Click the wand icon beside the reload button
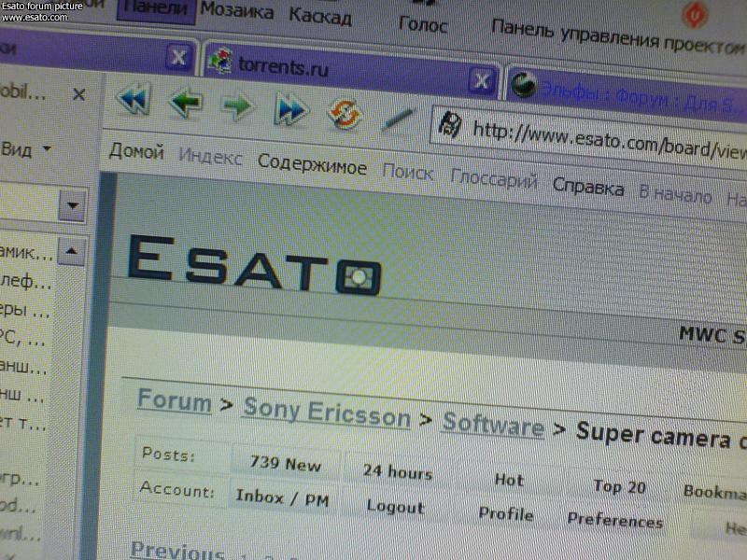747x560 pixels. pos(399,119)
